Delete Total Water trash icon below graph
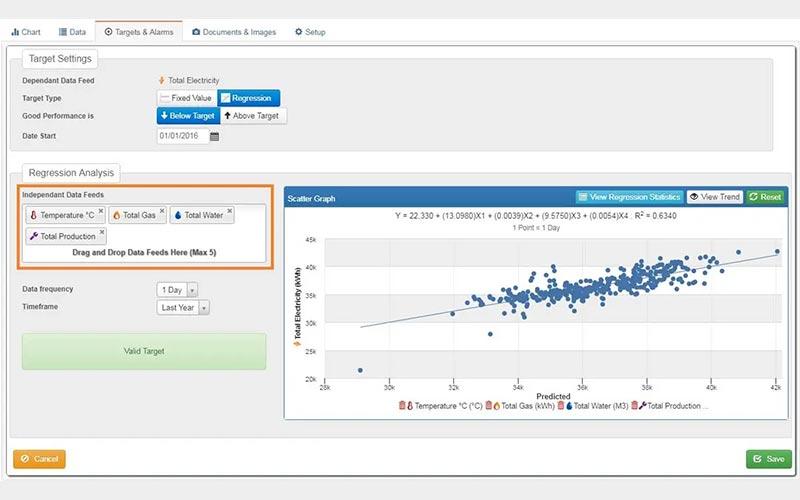Screen dimensions: 800x500 pyautogui.click(x=561, y=406)
